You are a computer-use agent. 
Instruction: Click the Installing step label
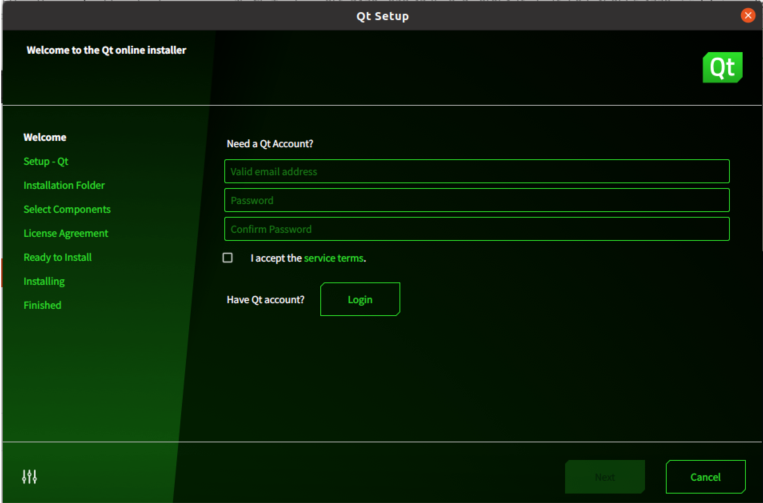coord(44,282)
